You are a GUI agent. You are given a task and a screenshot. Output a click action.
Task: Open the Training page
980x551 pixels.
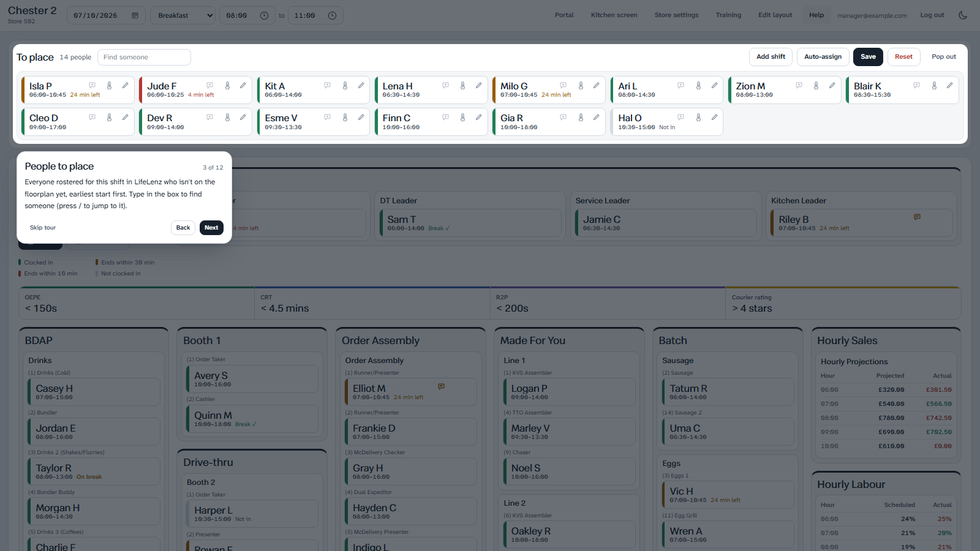[x=728, y=15]
